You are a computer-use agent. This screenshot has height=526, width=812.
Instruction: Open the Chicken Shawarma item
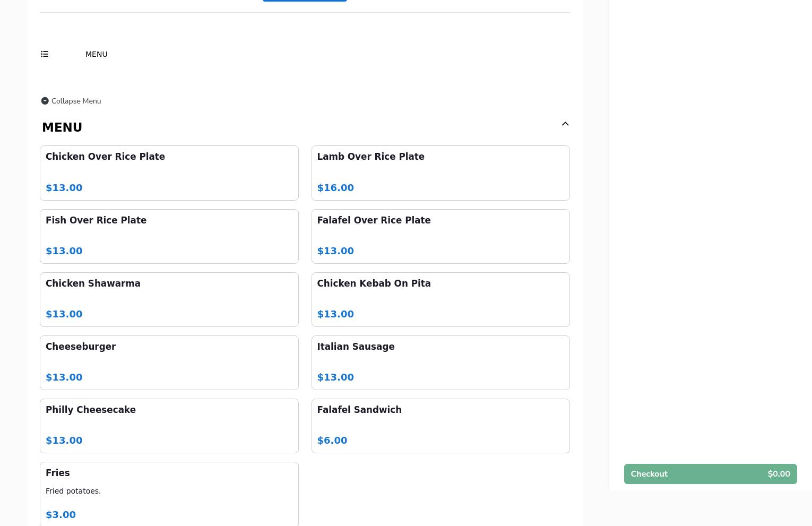(169, 299)
